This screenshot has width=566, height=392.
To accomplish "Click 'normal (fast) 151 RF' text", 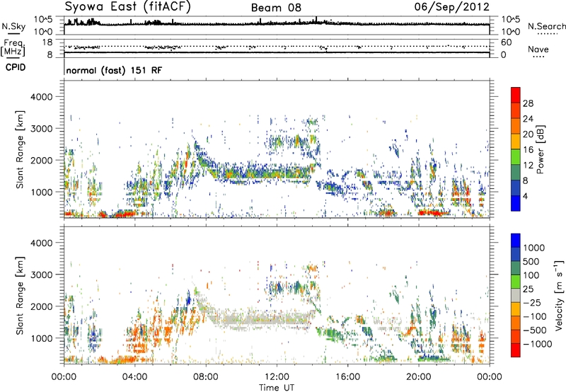I will coord(114,70).
